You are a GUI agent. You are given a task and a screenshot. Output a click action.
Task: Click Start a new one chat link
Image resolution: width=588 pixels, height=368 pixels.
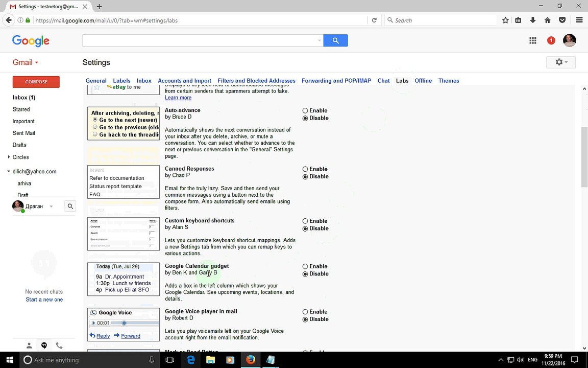44,300
